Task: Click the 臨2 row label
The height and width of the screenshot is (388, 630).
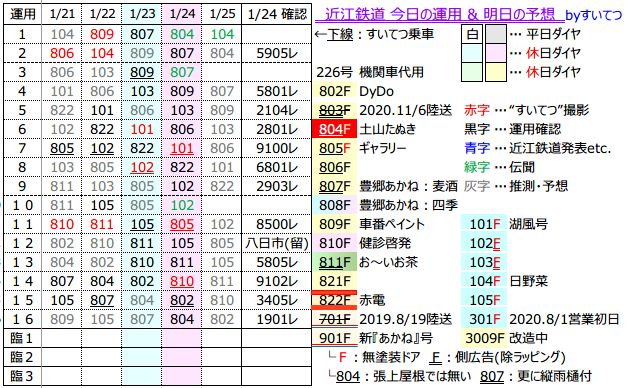Action: (22, 357)
